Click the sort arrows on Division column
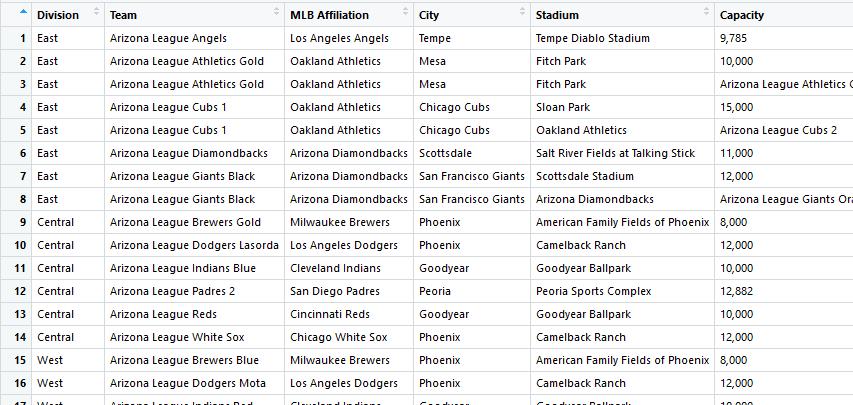Image resolution: width=853 pixels, height=405 pixels. pyautogui.click(x=96, y=12)
